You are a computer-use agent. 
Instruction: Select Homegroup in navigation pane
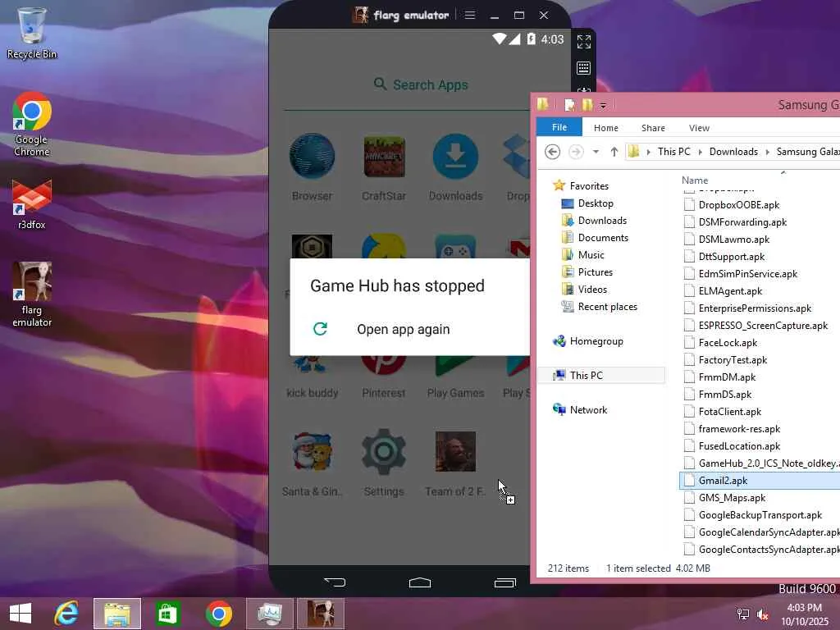coord(589,340)
